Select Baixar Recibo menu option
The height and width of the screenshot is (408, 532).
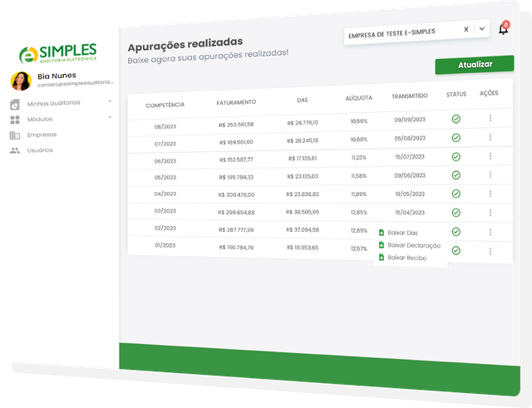point(406,258)
